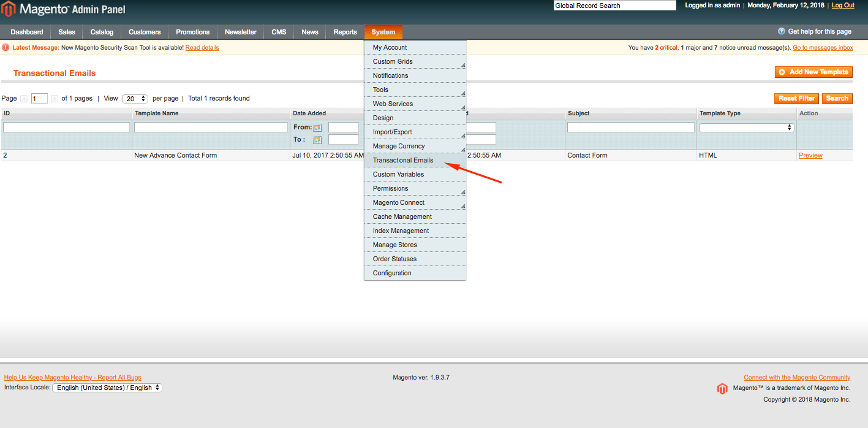Click the latest message warning icon

tap(6, 47)
